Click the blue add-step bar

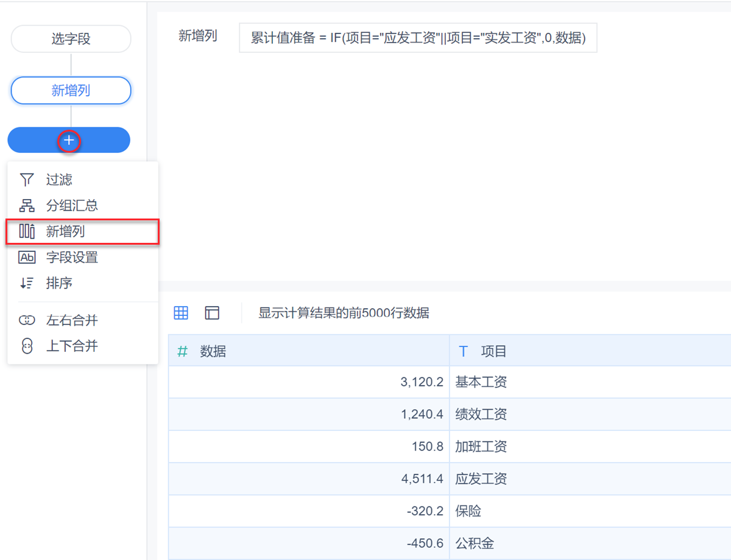point(69,140)
